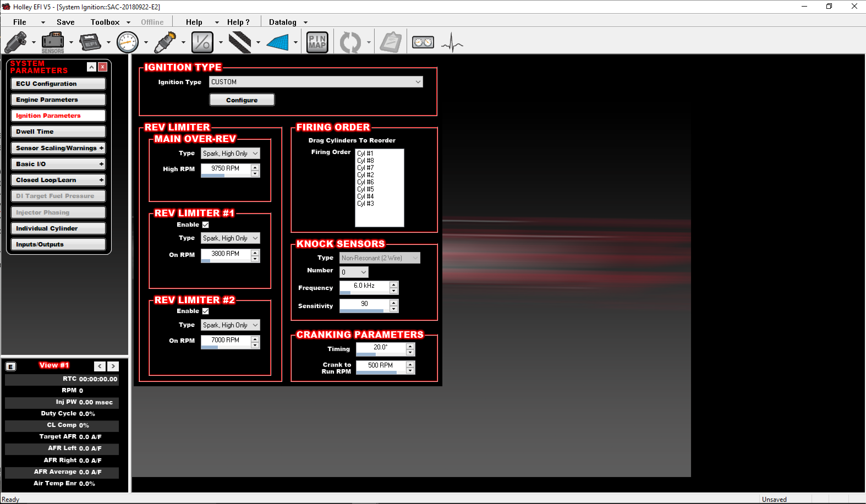The height and width of the screenshot is (504, 866).
Task: Open the PIN MAP icon
Action: (317, 42)
